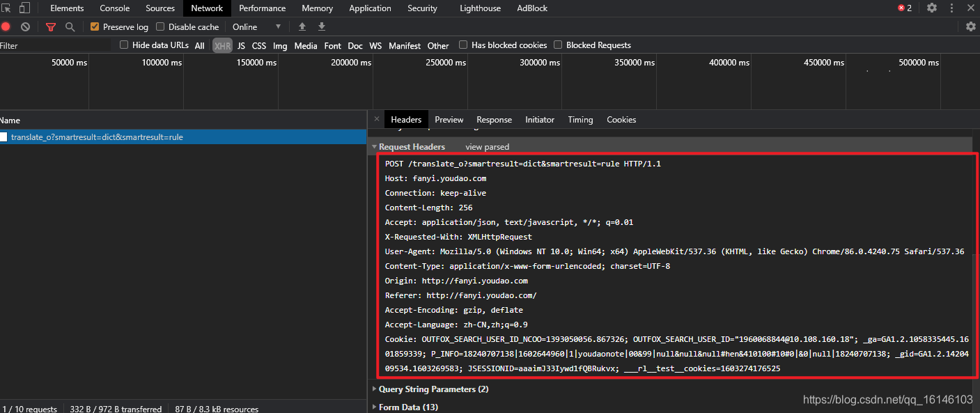Click the red error count badge
The height and width of the screenshot is (413, 980).
(x=905, y=8)
